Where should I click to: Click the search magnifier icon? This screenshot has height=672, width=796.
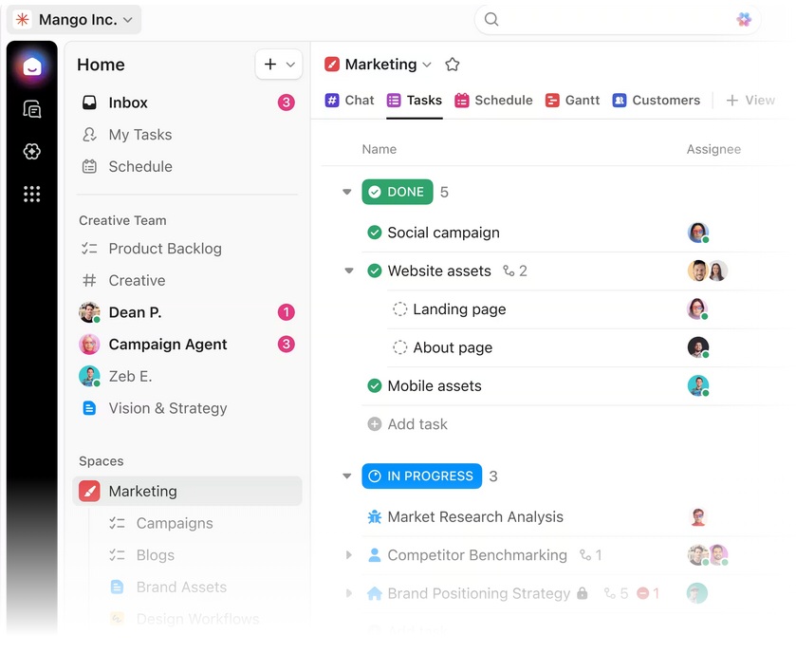coord(490,19)
